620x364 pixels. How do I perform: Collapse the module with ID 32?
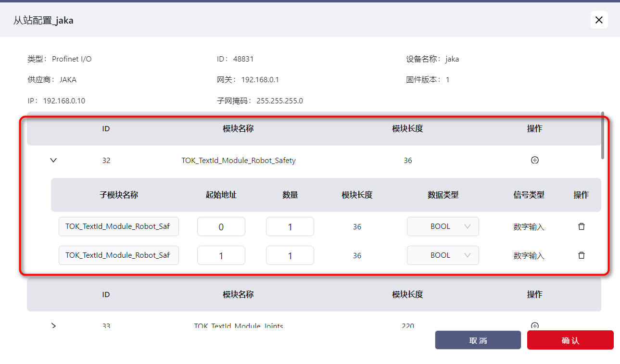point(53,161)
